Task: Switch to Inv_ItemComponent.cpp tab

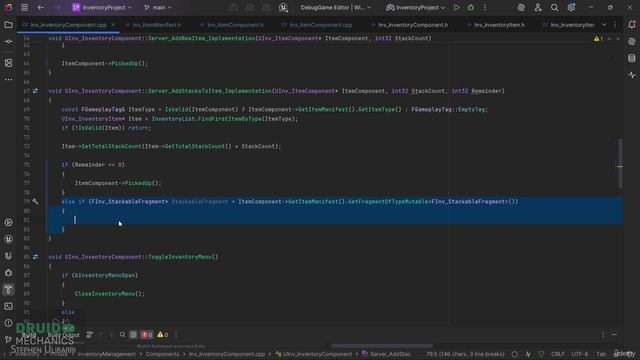Action: click(x=320, y=25)
